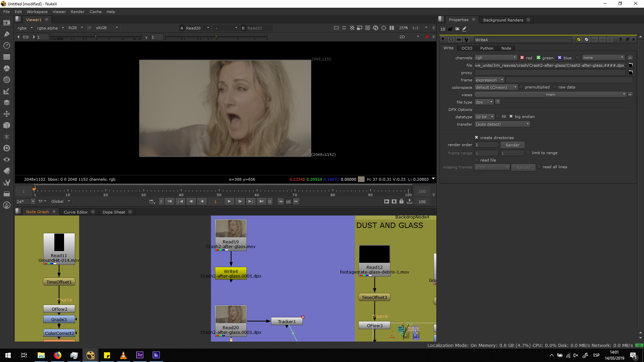Toggle the viewer ROI crosshair icon

click(384, 28)
